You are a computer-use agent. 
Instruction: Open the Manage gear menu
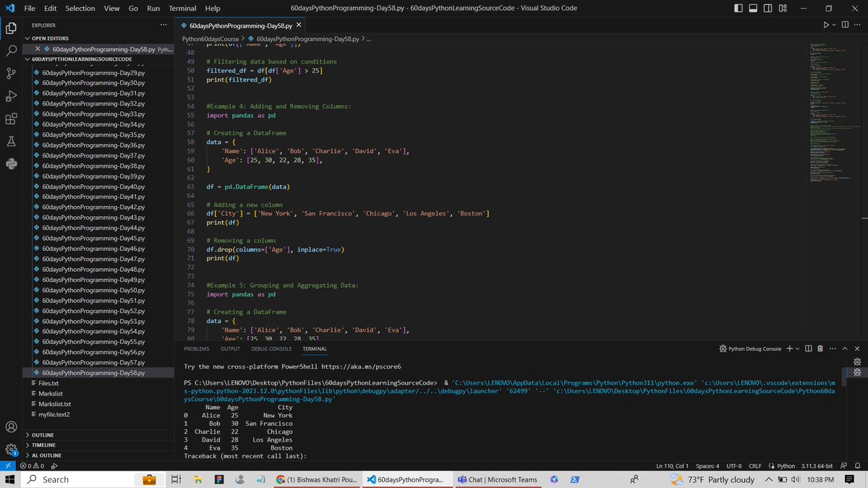click(11, 449)
